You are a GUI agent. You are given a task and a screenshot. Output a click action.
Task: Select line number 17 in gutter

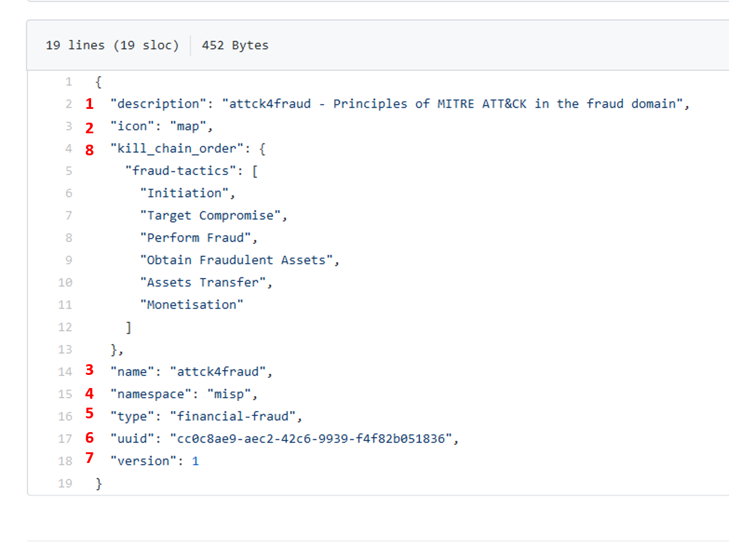[x=65, y=439]
